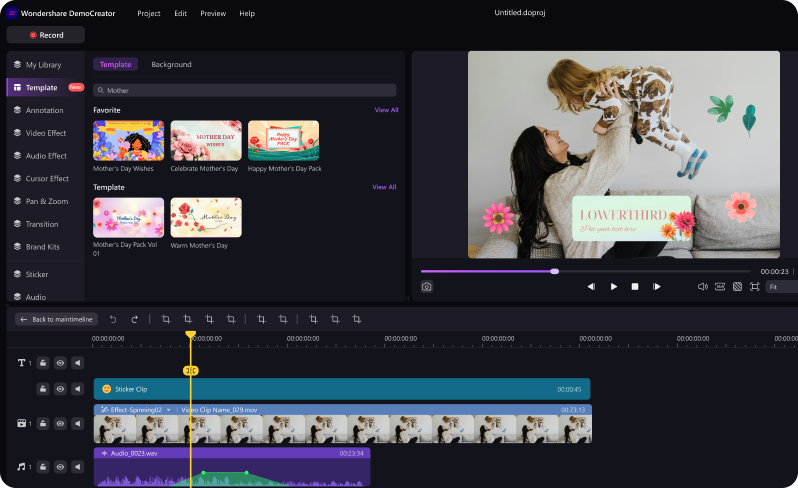The height and width of the screenshot is (488, 798).
Task: Open Brand Kits in the sidebar
Action: tap(45, 247)
